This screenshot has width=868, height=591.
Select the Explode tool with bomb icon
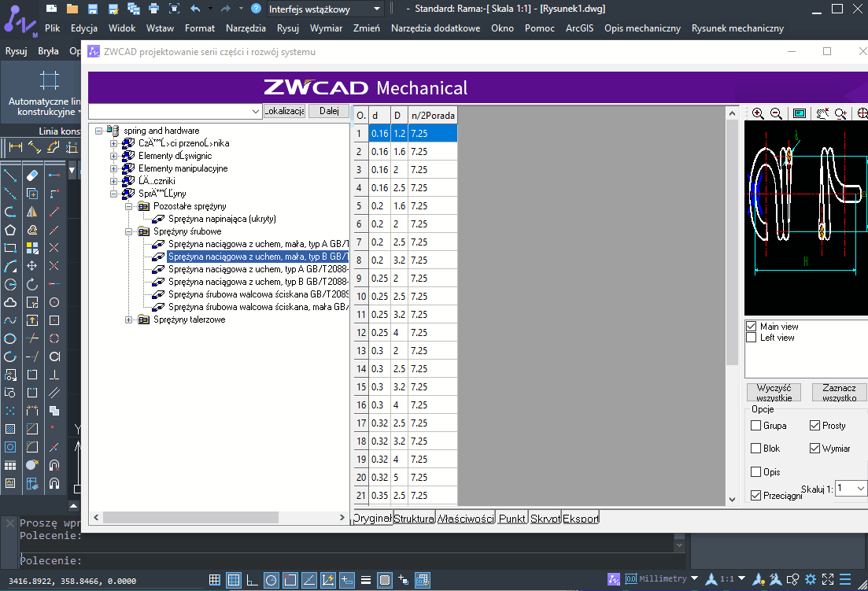(x=32, y=465)
